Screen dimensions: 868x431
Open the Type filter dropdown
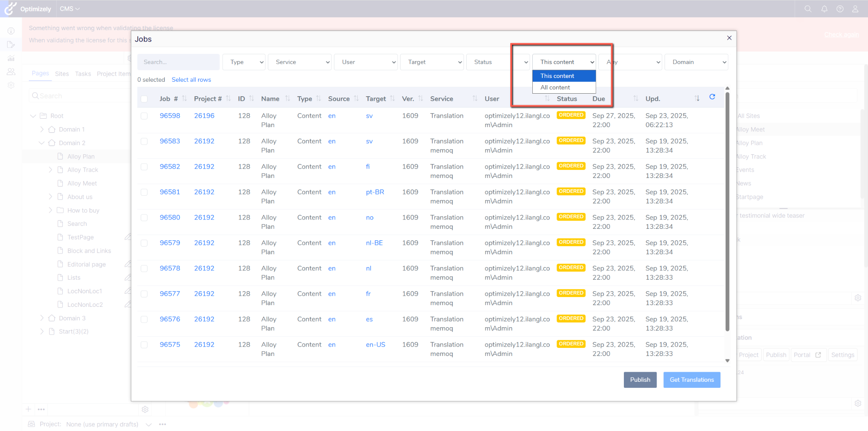pyautogui.click(x=244, y=62)
